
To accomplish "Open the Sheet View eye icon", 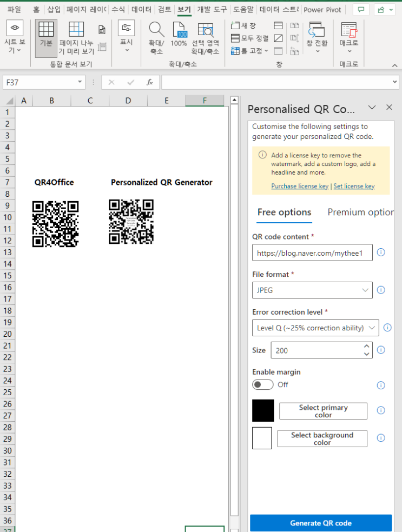I will tap(15, 28).
